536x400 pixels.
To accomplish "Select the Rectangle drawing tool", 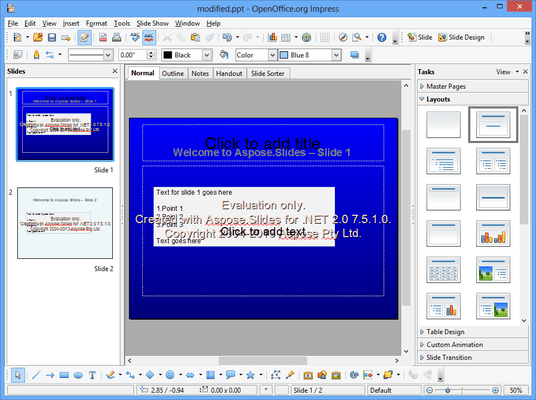I will [x=64, y=375].
